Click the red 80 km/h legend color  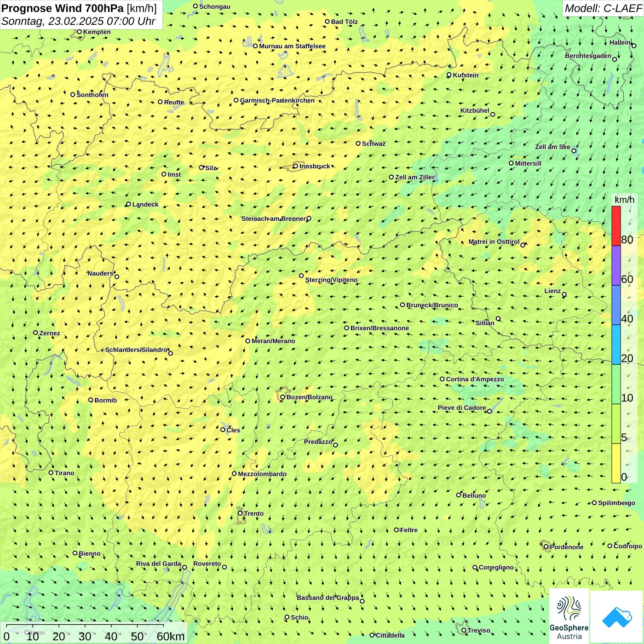[616, 226]
